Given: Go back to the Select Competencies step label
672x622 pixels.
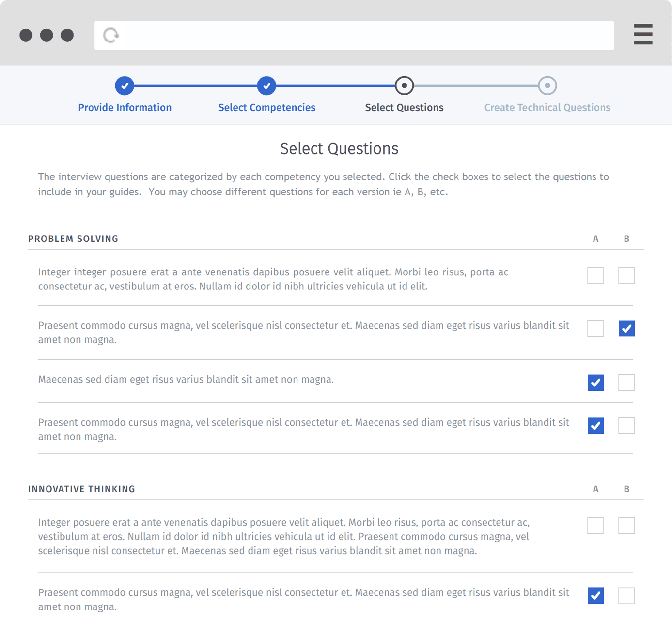Looking at the screenshot, I should [267, 108].
